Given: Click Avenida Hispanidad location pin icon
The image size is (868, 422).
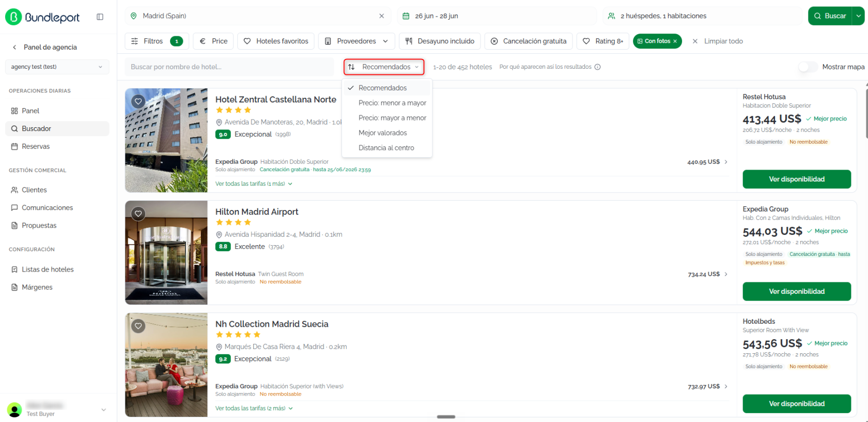Looking at the screenshot, I should 219,235.
